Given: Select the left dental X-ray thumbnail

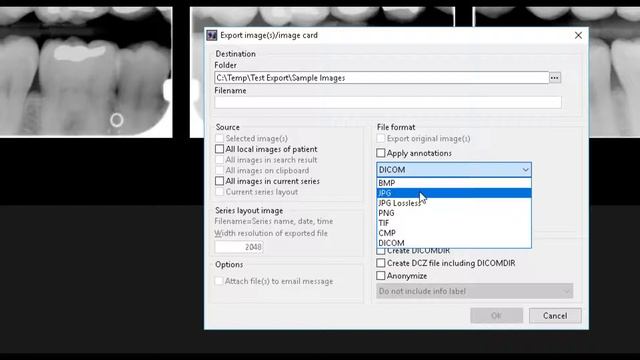Looking at the screenshot, I should [x=86, y=72].
